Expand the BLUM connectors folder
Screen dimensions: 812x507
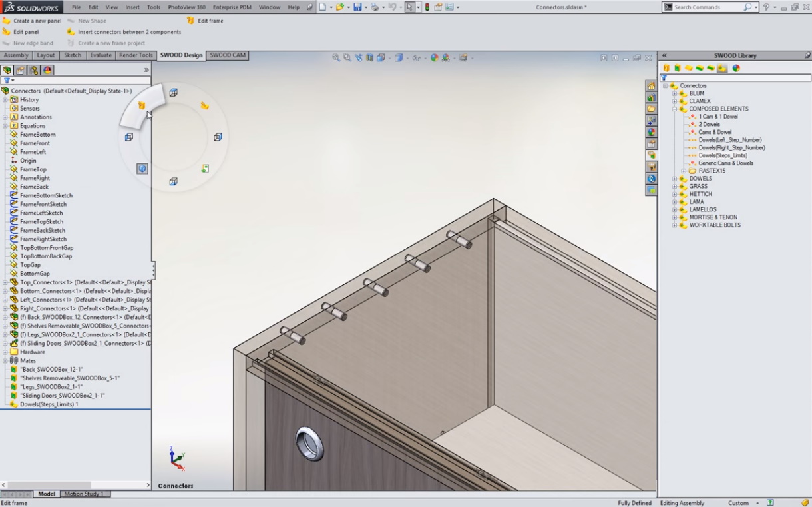[x=674, y=93]
